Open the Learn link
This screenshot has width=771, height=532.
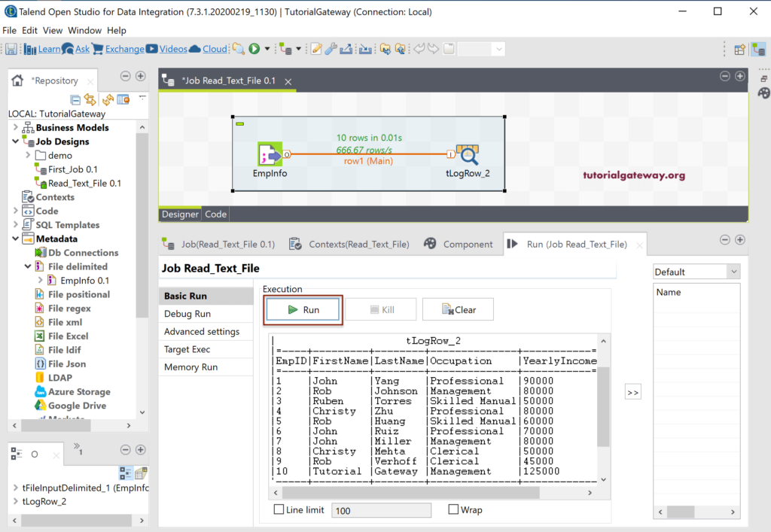pyautogui.click(x=49, y=49)
